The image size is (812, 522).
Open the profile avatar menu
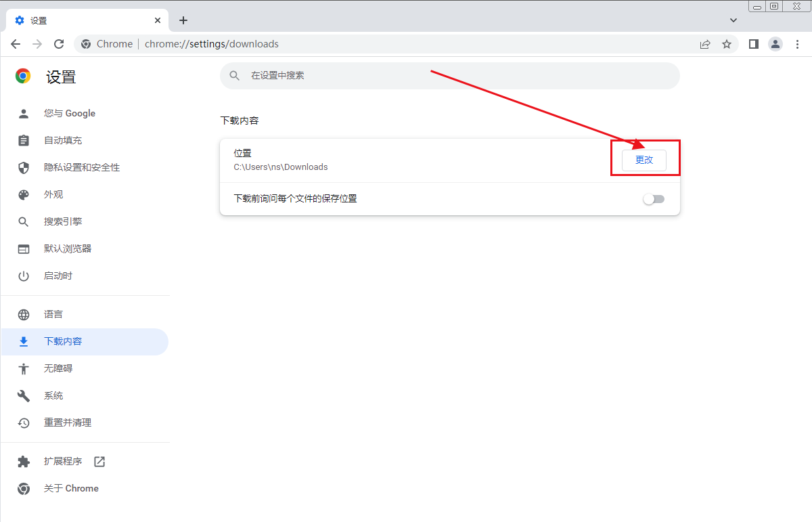click(x=775, y=44)
